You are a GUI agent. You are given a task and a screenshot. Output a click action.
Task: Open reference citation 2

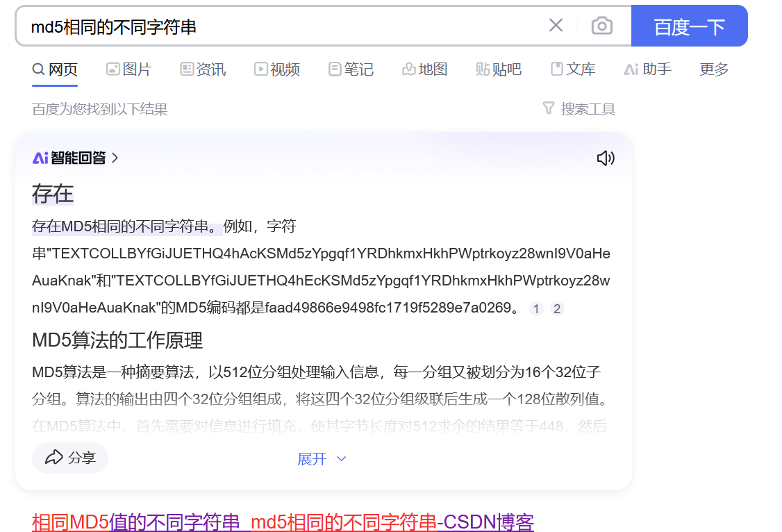point(557,308)
